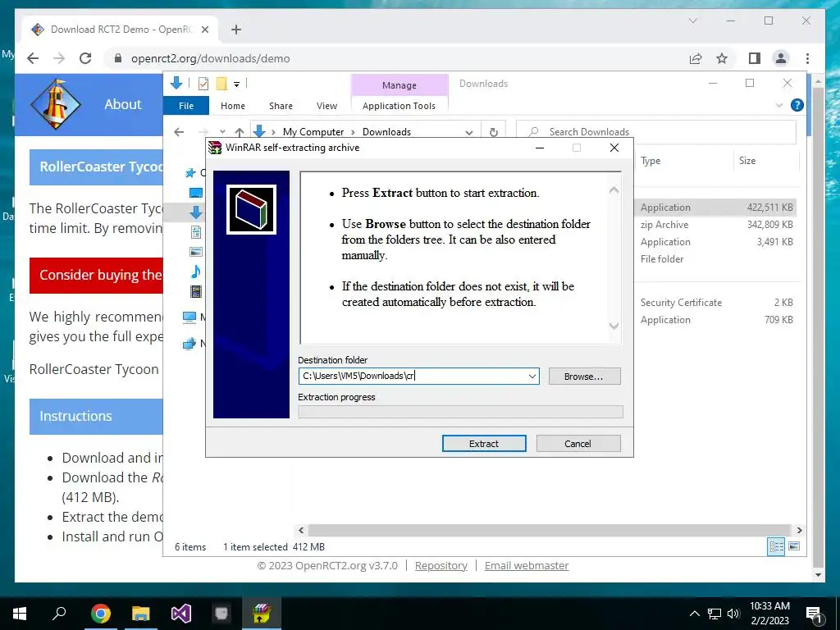
Task: Go back in Chrome
Action: [33, 58]
